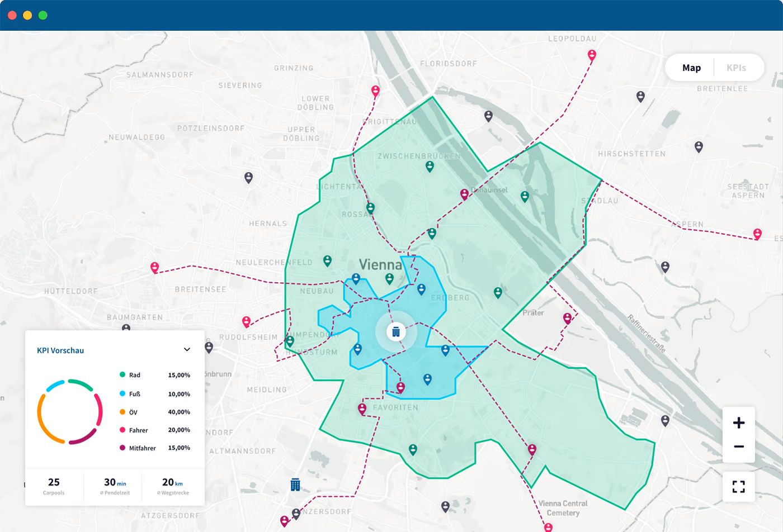
Task: Click the pink pin near Leopoldau
Action: [592, 55]
